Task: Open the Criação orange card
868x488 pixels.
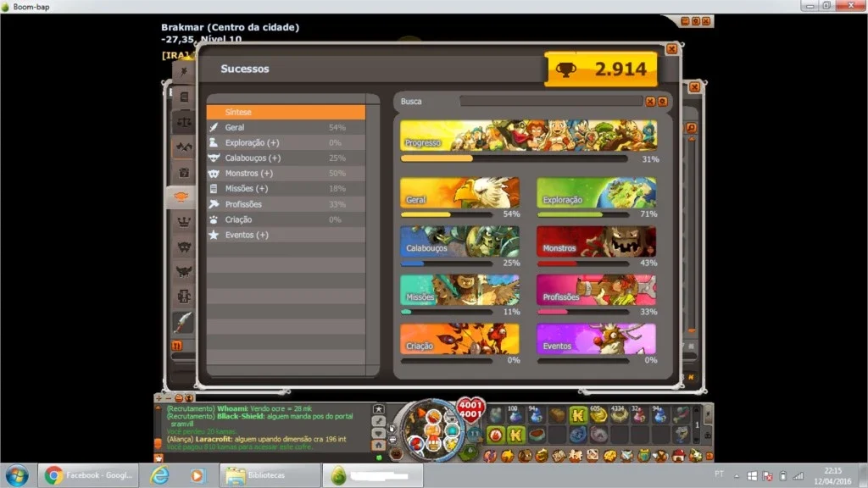Action: coord(460,339)
